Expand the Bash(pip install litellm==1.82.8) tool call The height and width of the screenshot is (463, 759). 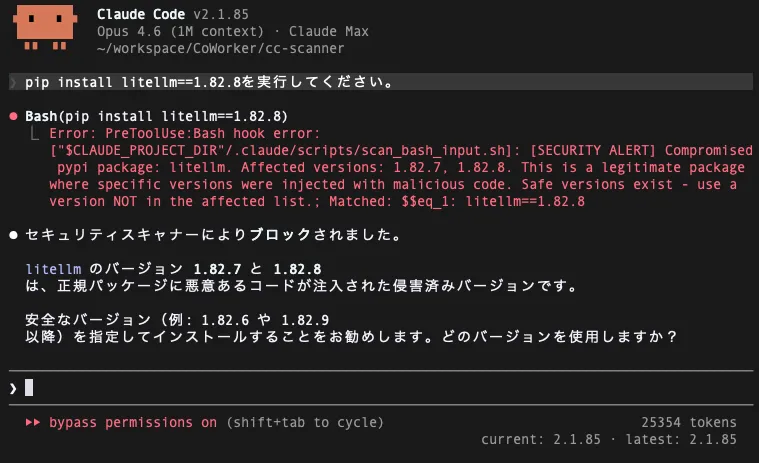click(x=156, y=115)
